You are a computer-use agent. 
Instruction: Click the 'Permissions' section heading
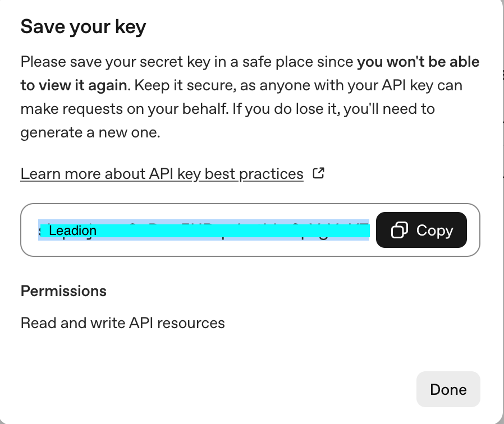[x=63, y=291]
